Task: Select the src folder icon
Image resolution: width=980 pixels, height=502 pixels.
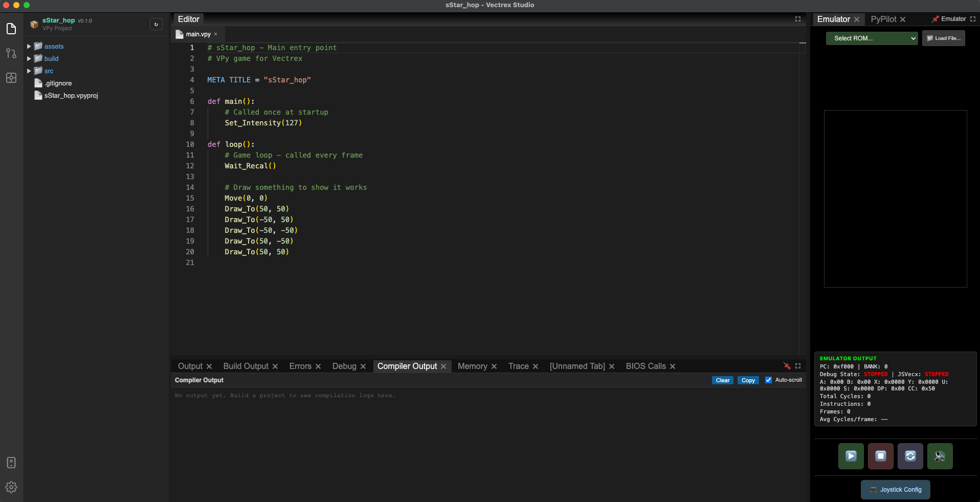Action: 38,71
